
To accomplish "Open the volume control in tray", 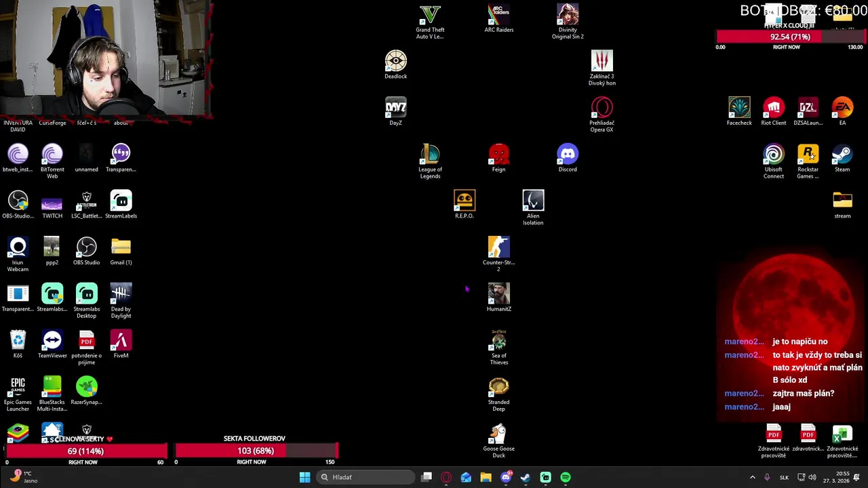I will pyautogui.click(x=812, y=477).
